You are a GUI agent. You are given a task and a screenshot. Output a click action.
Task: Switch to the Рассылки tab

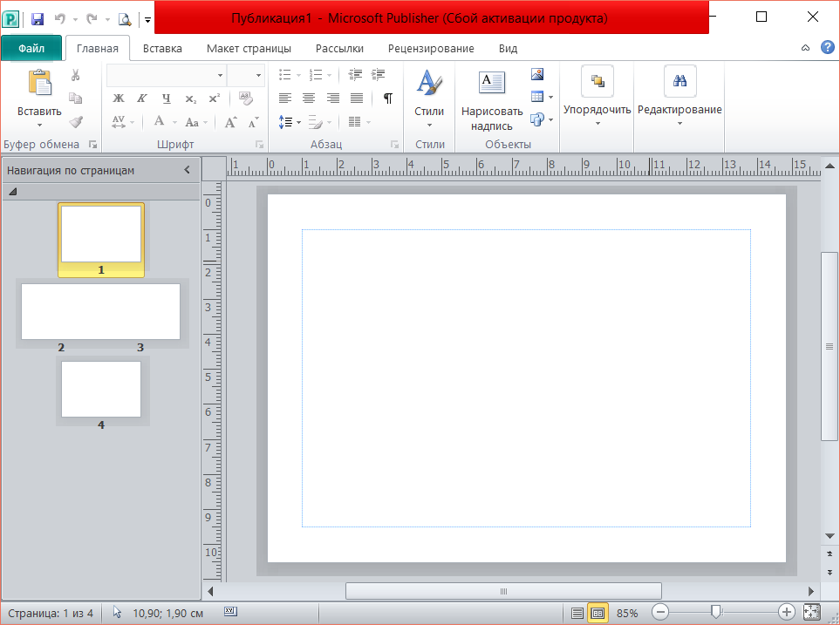coord(339,48)
